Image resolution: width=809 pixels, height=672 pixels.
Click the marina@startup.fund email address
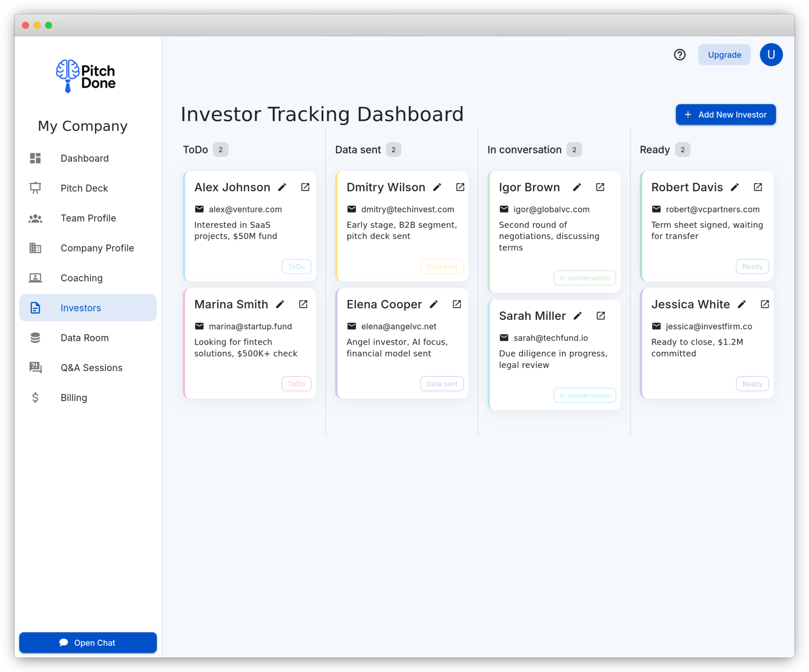(x=250, y=327)
